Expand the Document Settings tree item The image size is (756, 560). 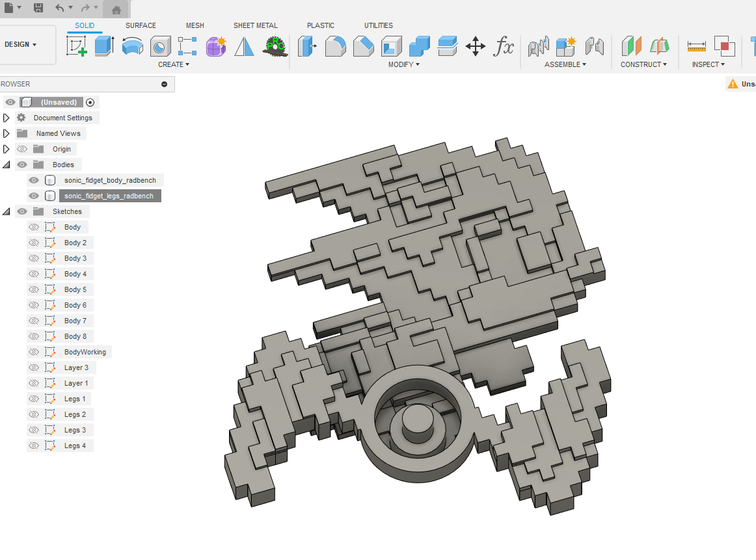(5, 117)
